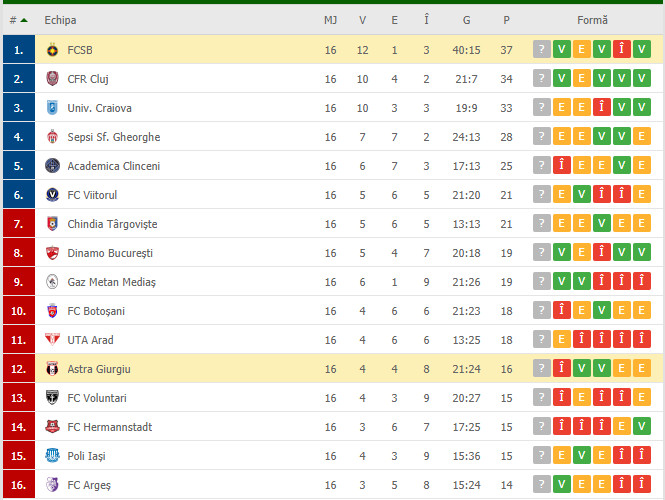
Task: Sort standings by the MJ column header
Action: coord(330,20)
